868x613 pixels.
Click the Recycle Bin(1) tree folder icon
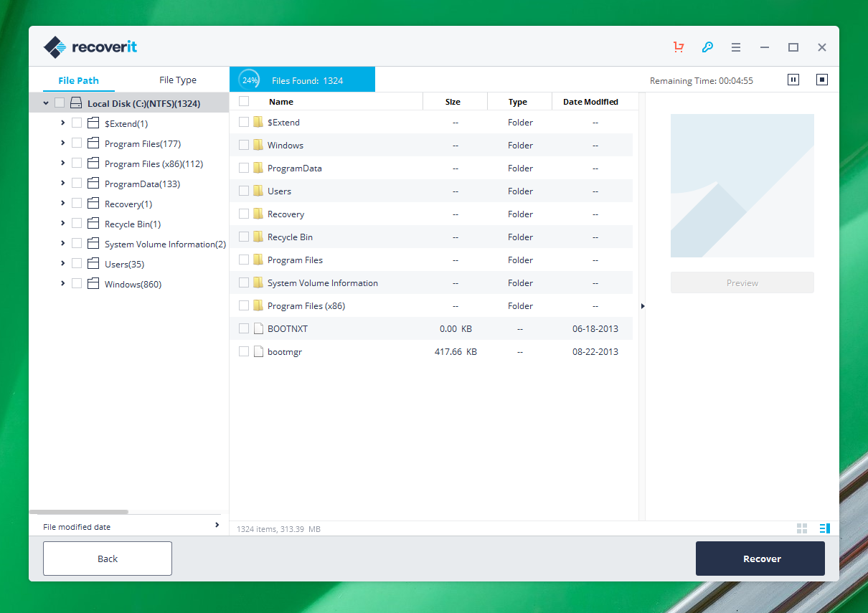[x=93, y=224]
